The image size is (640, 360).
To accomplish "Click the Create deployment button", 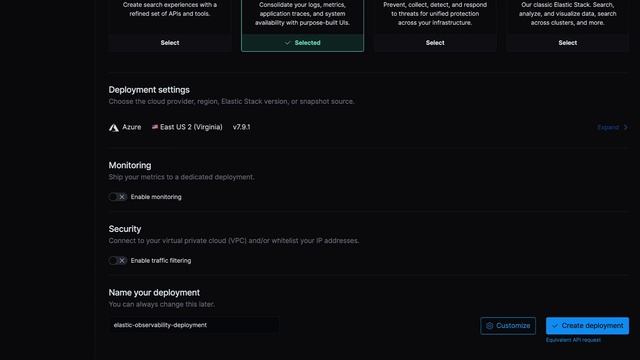I will (x=587, y=326).
